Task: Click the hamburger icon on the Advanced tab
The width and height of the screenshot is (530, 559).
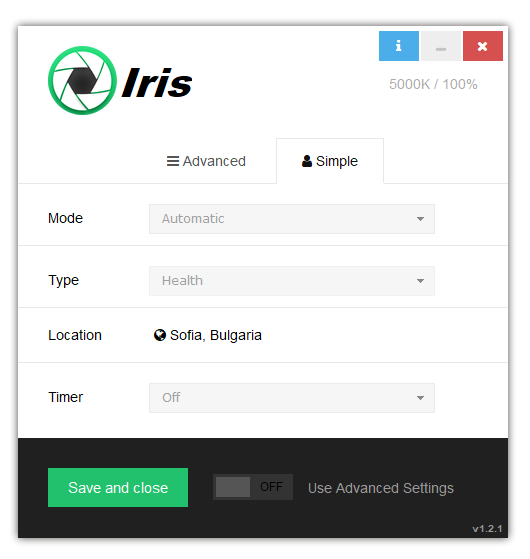Action: (x=173, y=161)
